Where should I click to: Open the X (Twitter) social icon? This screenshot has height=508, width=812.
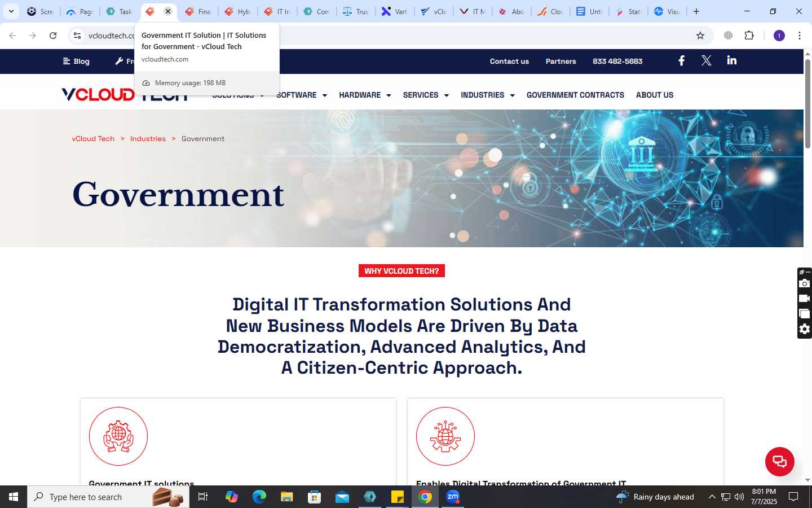click(706, 60)
